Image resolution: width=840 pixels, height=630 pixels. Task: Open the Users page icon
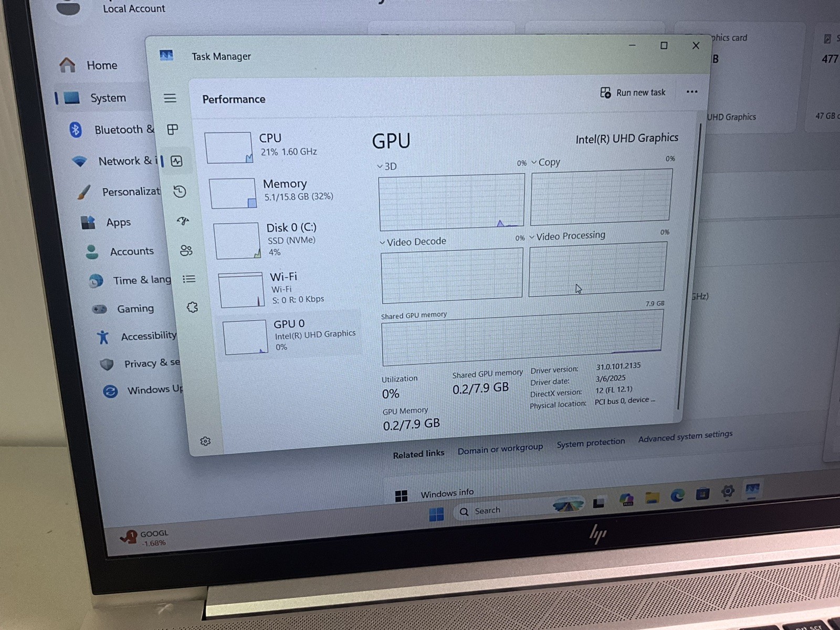pyautogui.click(x=186, y=250)
